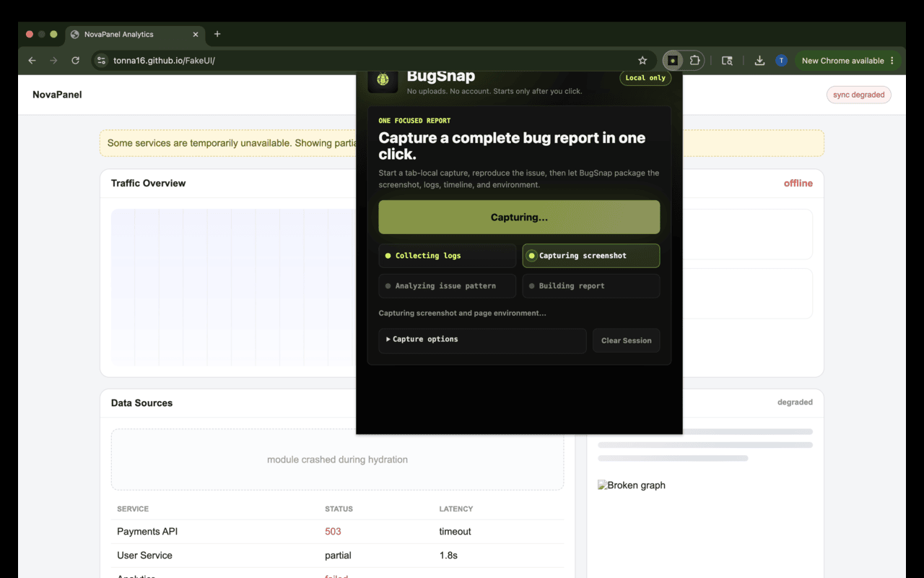This screenshot has width=924, height=578.
Task: Click the partial status cell
Action: [338, 556]
